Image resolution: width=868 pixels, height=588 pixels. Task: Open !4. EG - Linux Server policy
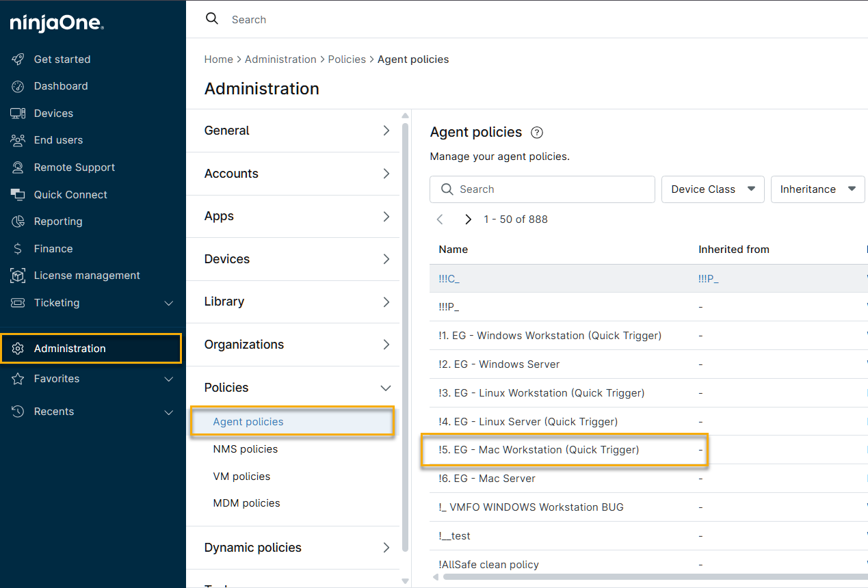tap(528, 422)
